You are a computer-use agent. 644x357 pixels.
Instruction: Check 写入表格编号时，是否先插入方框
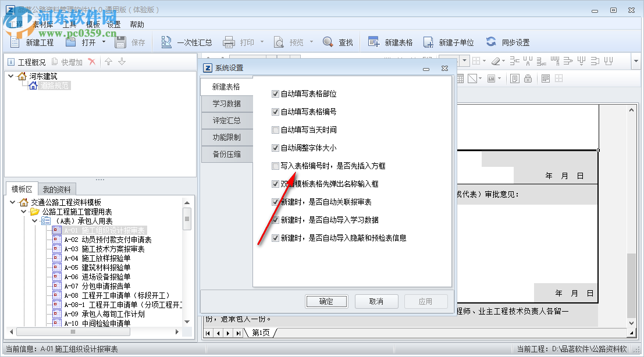click(x=276, y=166)
